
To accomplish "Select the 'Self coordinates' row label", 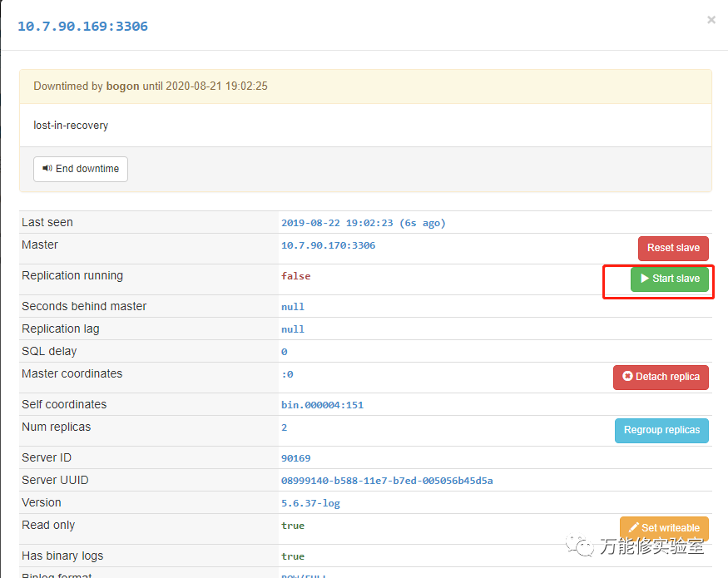I will click(64, 404).
